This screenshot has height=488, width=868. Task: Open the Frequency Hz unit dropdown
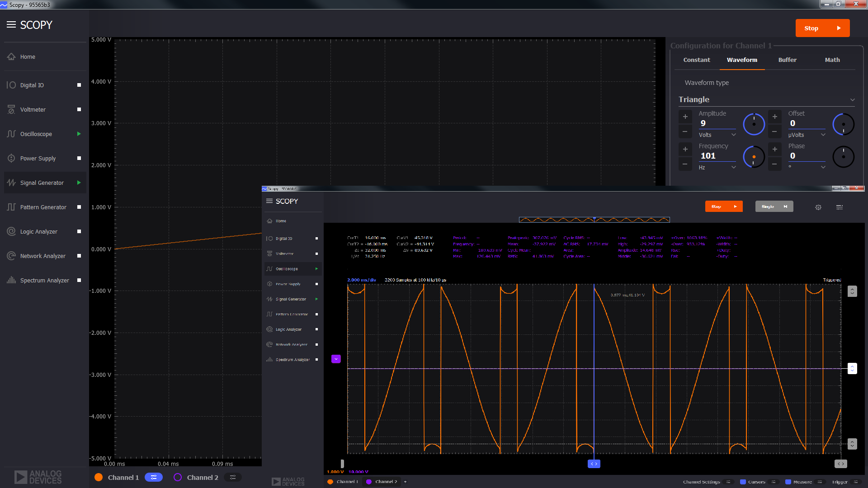pyautogui.click(x=717, y=167)
